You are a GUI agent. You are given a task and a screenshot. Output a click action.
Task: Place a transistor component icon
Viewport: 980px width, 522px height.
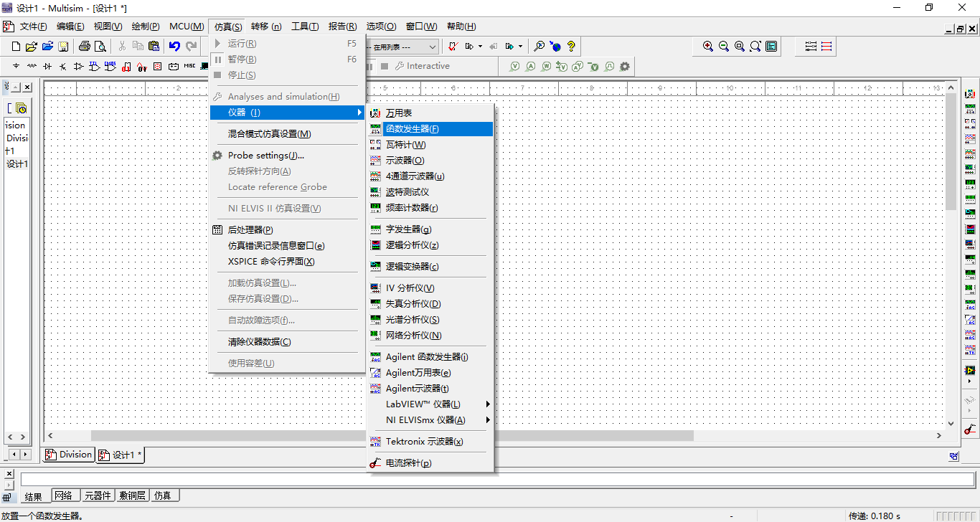pos(63,66)
